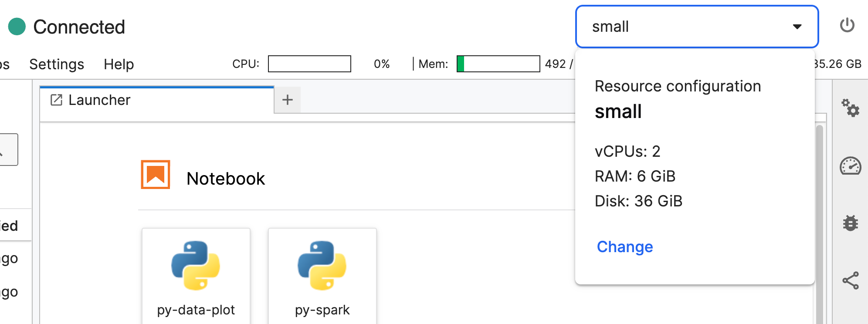Click the share icon in right sidebar

point(850,280)
